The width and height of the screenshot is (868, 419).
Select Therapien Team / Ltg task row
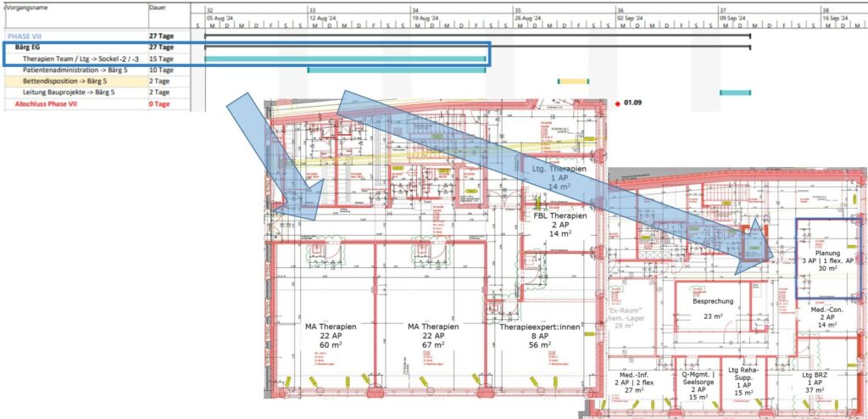point(80,59)
